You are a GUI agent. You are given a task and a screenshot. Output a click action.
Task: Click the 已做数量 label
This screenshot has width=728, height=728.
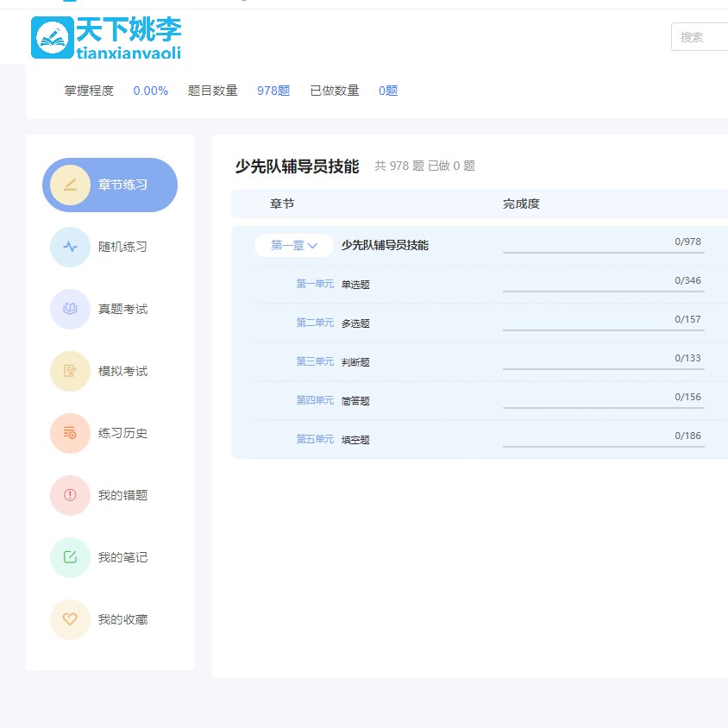335,91
